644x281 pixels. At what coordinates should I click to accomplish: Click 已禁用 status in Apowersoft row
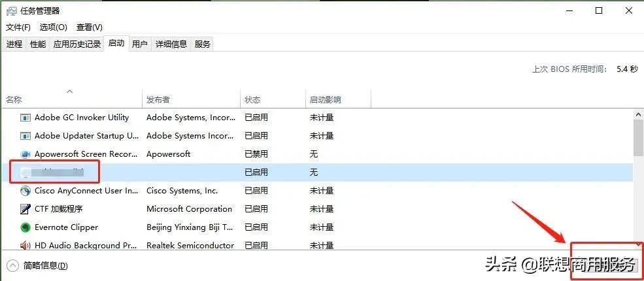tap(256, 154)
